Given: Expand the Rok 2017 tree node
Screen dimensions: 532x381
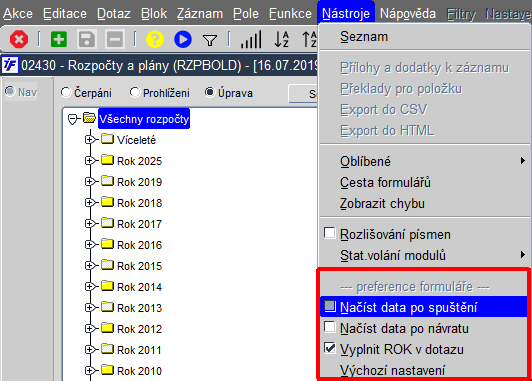Looking at the screenshot, I should pos(90,224).
